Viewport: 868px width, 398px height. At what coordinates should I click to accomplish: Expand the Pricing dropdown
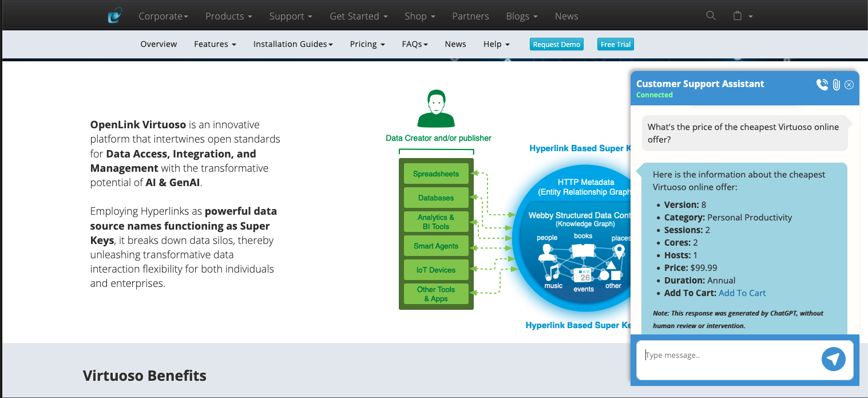(x=367, y=44)
